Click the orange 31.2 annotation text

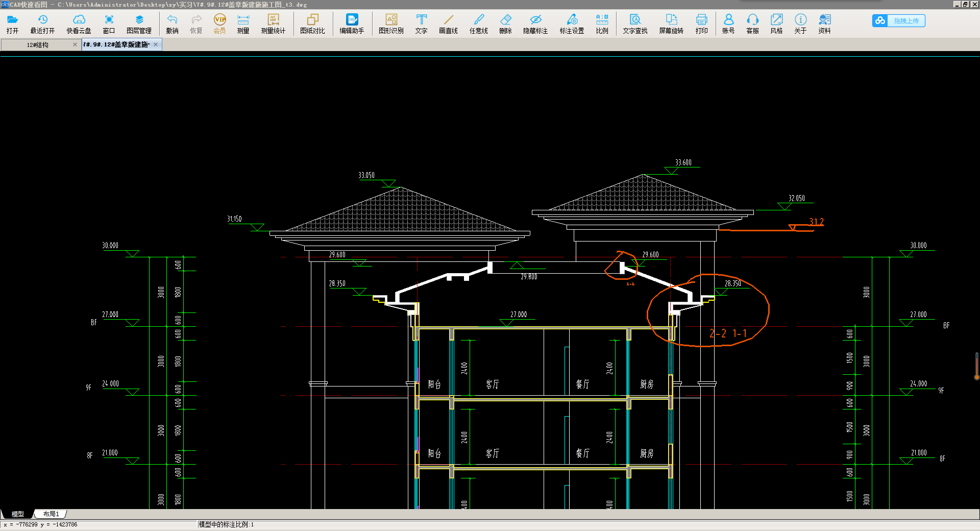pyautogui.click(x=816, y=222)
